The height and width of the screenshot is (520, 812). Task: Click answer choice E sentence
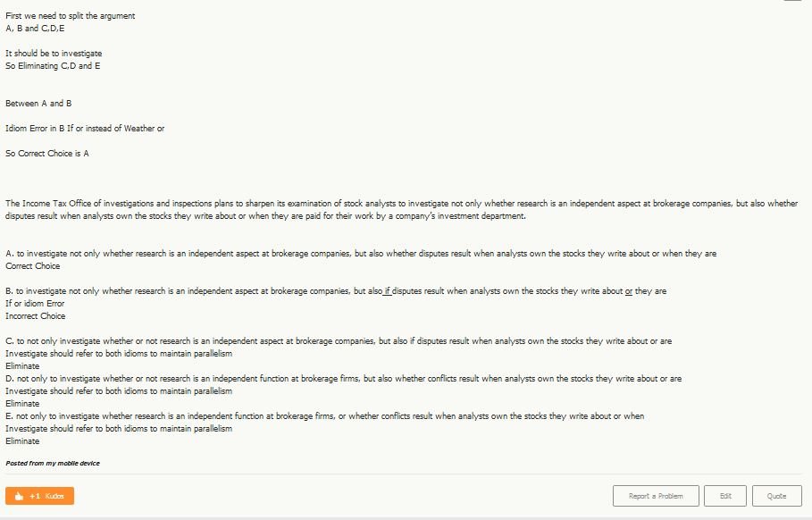[x=324, y=416]
